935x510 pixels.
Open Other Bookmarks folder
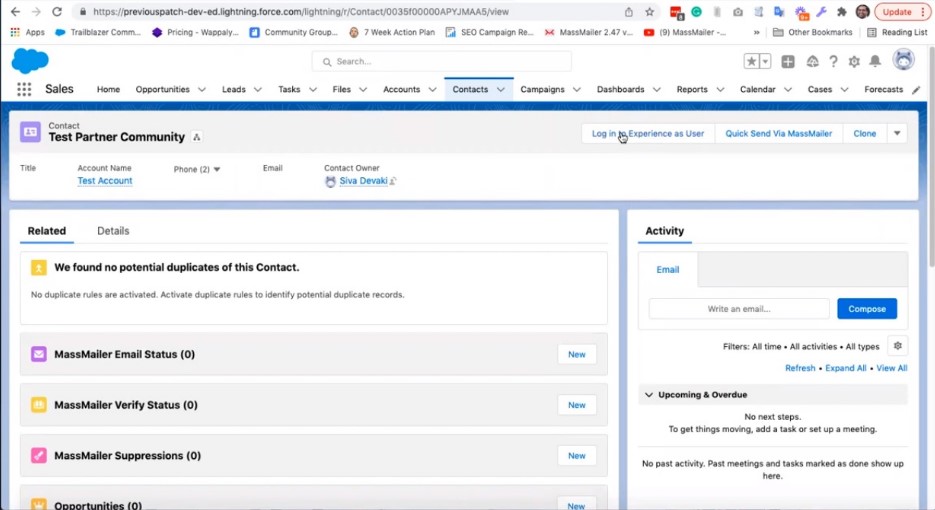point(812,32)
